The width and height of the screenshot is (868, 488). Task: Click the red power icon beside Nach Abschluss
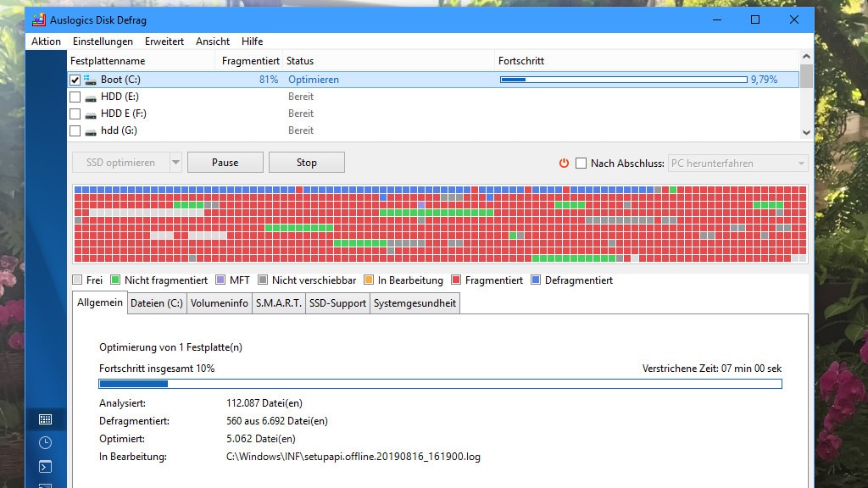point(564,164)
